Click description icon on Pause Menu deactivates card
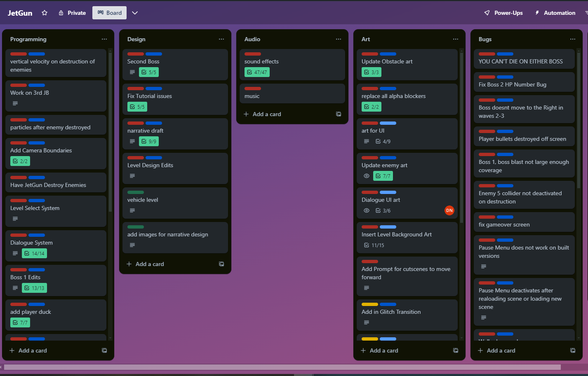588x376 pixels. click(x=484, y=318)
